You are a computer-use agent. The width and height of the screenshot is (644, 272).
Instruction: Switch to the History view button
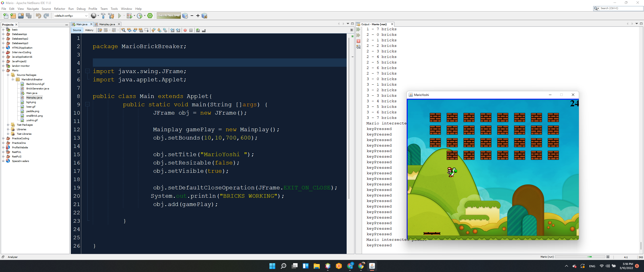[89, 30]
